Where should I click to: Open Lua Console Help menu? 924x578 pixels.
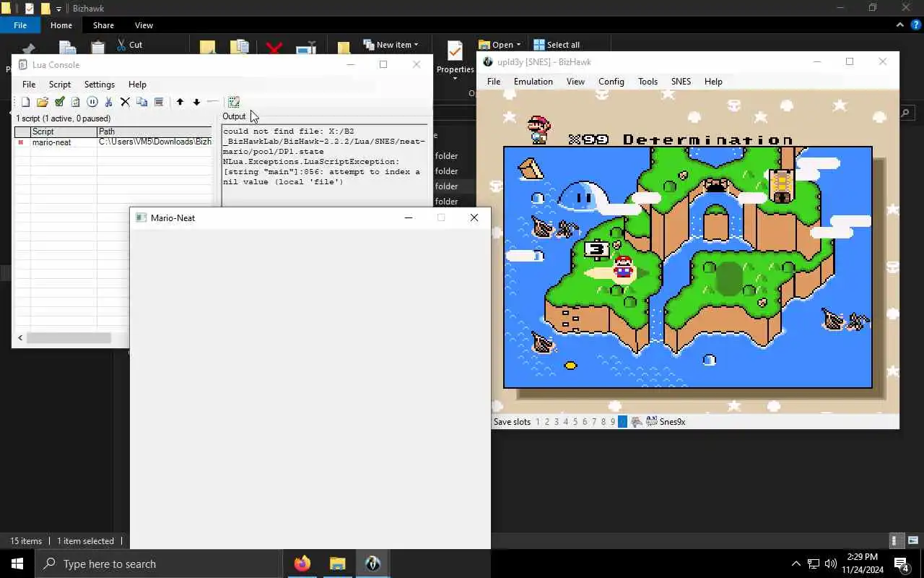[x=137, y=85]
